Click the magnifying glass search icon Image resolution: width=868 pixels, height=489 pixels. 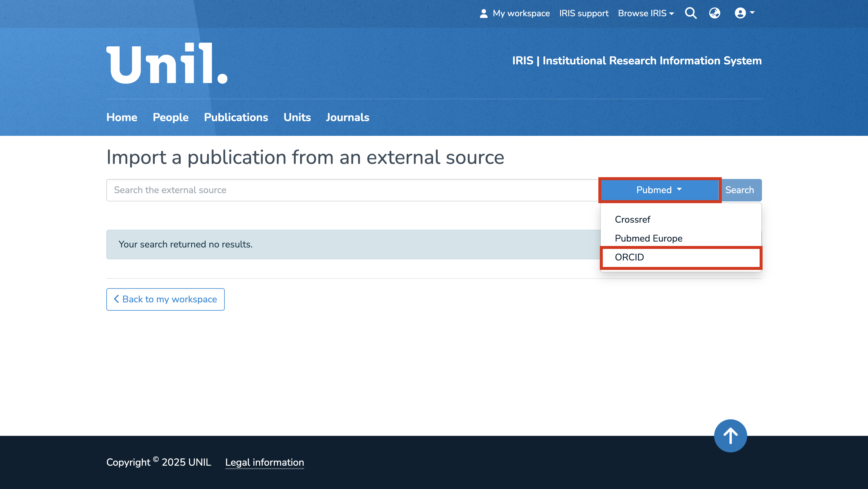[691, 13]
